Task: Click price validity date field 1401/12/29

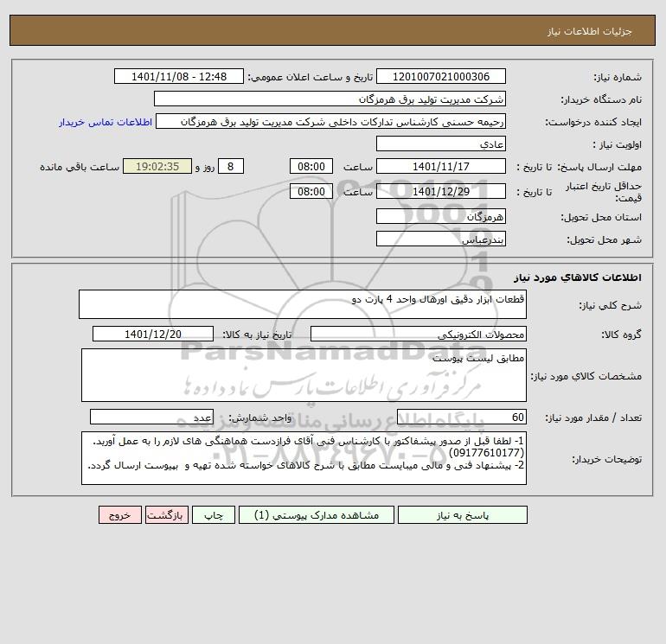Action: pos(441,191)
